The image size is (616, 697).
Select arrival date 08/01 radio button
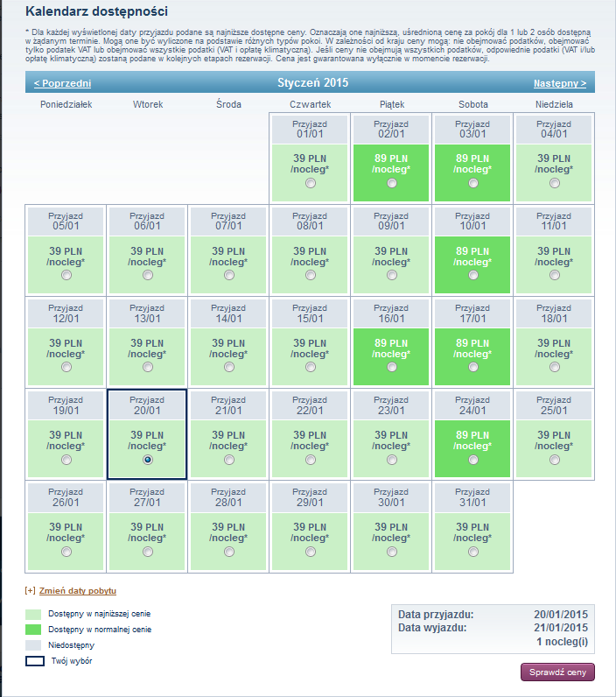tap(311, 275)
